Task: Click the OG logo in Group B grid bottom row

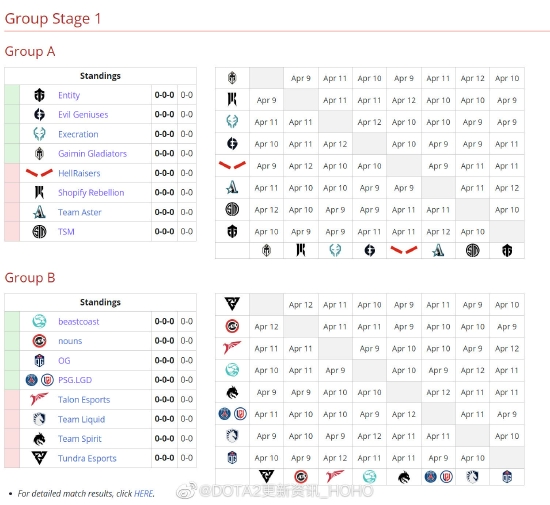Action: [507, 477]
